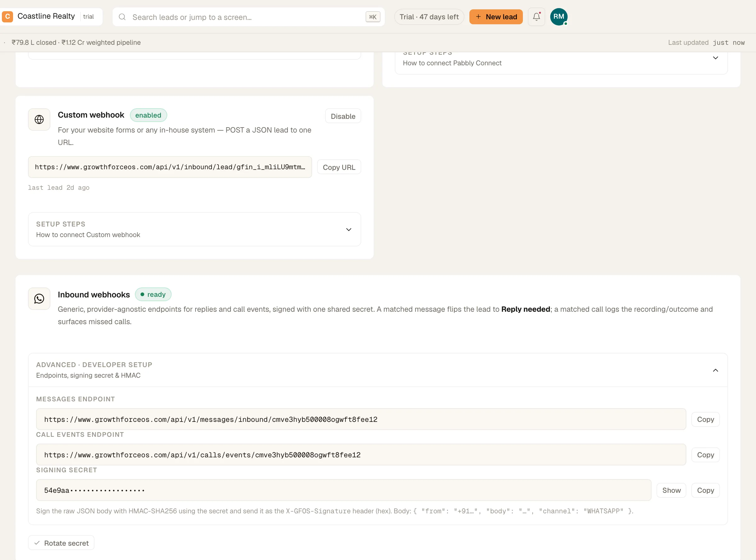Click the messages endpoint URL field
Screen dimensions: 756x560
coord(361,419)
